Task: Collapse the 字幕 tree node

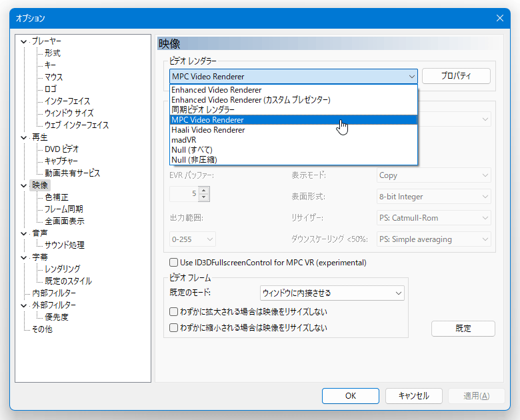Action: coord(23,257)
